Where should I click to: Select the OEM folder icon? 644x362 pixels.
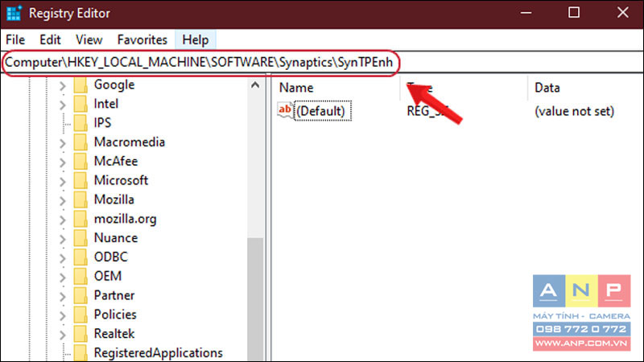[x=80, y=276]
